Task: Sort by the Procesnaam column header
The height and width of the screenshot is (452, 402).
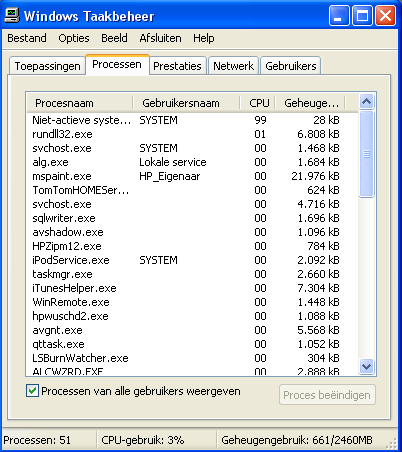Action: click(80, 103)
